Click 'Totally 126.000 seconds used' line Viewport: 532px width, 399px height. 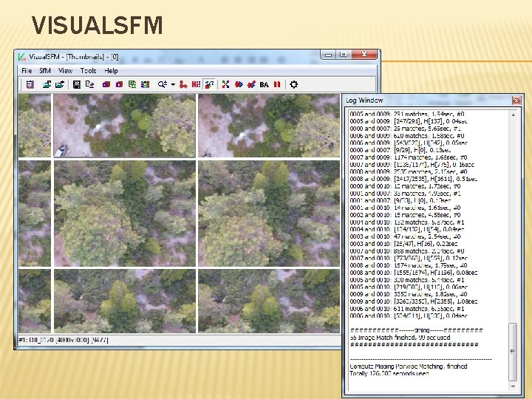[389, 374]
